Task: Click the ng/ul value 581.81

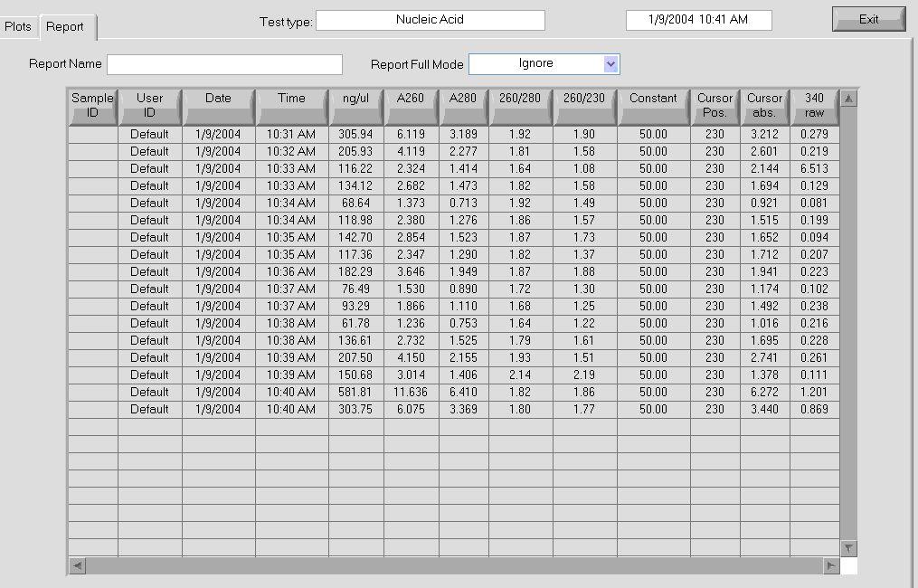Action: [x=356, y=392]
